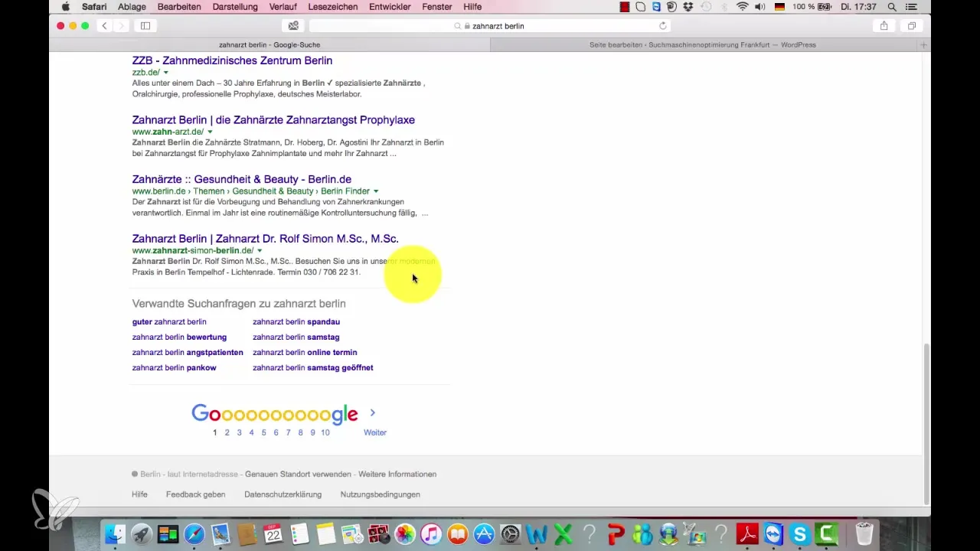980x551 pixels.
Task: Open the Bearbeiten menu
Action: pyautogui.click(x=179, y=7)
